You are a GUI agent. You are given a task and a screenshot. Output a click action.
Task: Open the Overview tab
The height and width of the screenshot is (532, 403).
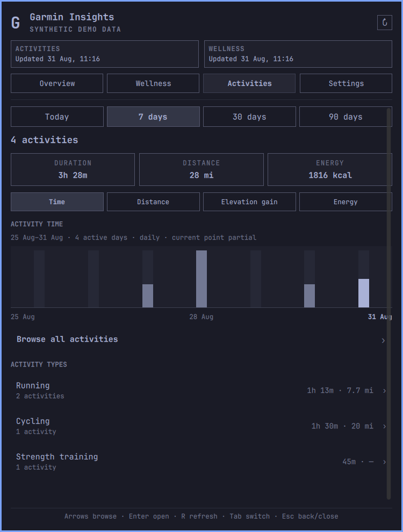tap(57, 83)
